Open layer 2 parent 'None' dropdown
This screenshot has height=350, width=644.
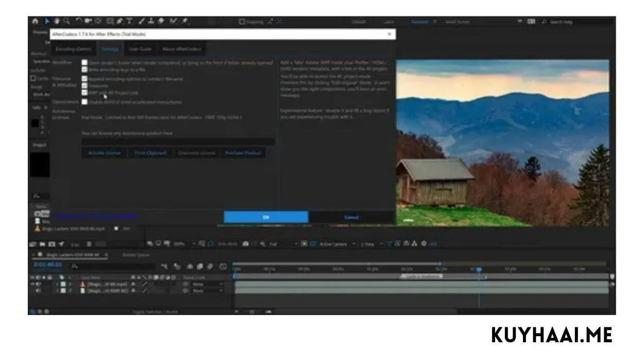tap(207, 290)
